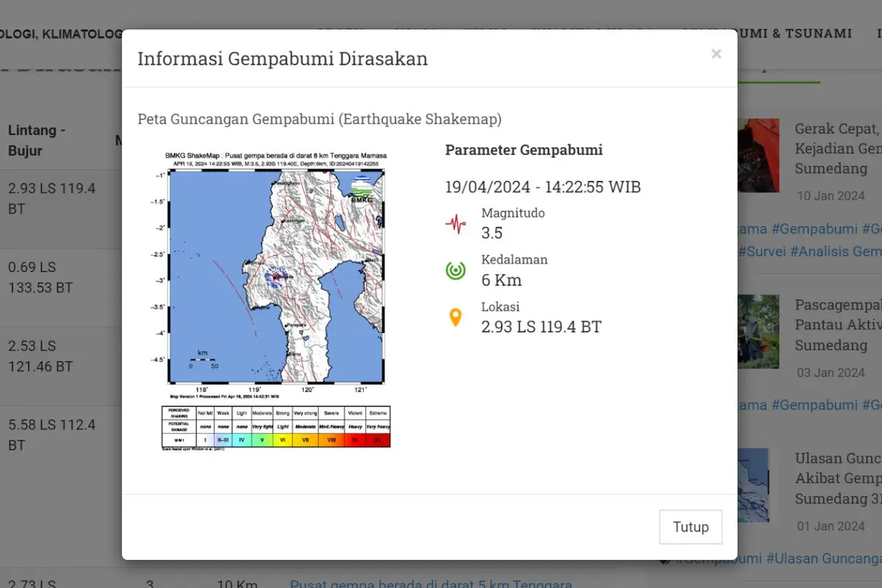Open the Pusat gempa berada di darat link

[x=431, y=584]
